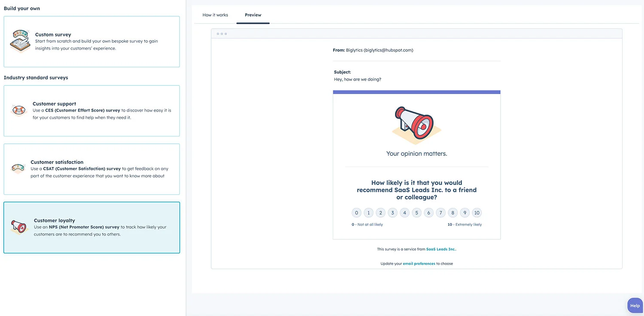644x316 pixels.
Task: Click the Customer satisfaction icon
Action: [x=18, y=169]
